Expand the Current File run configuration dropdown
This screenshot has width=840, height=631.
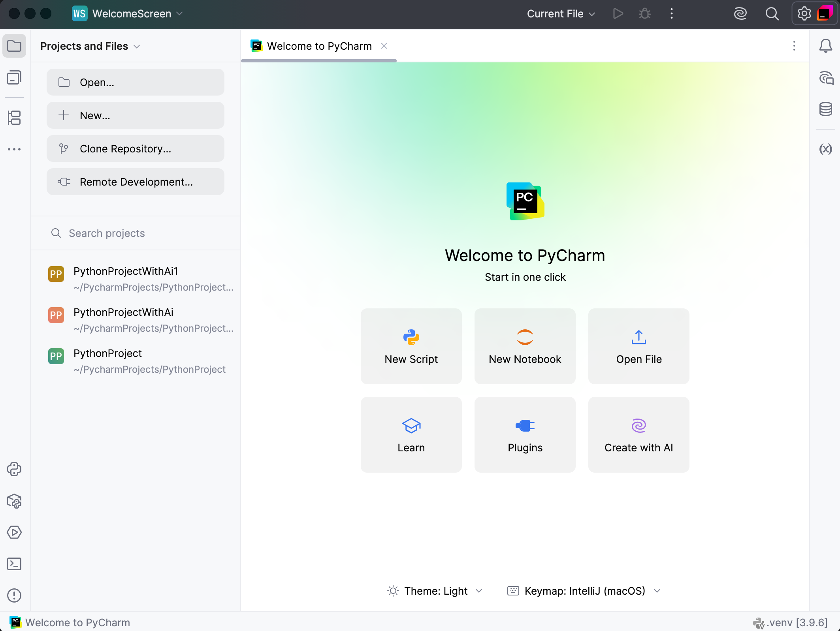click(x=561, y=14)
